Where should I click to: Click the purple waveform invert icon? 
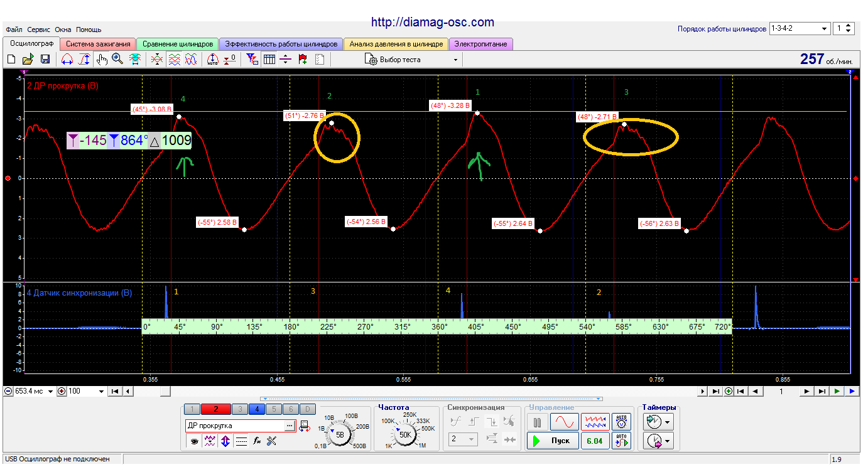[210, 441]
